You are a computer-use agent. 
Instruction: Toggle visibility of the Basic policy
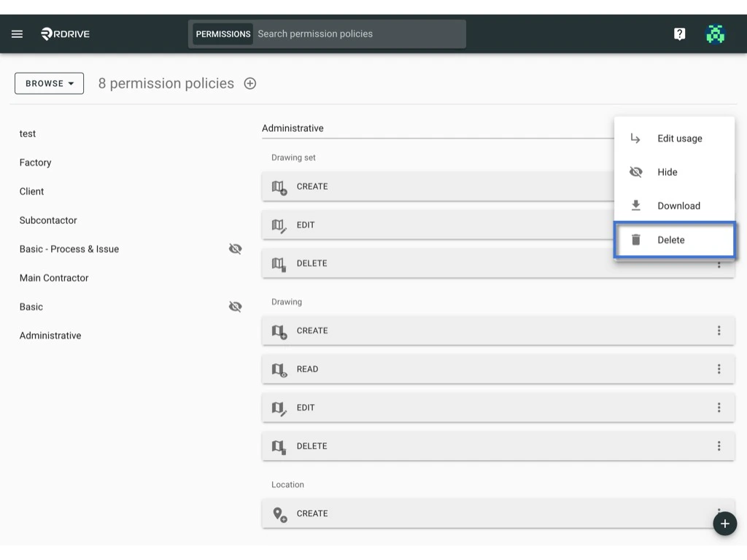[x=235, y=306]
